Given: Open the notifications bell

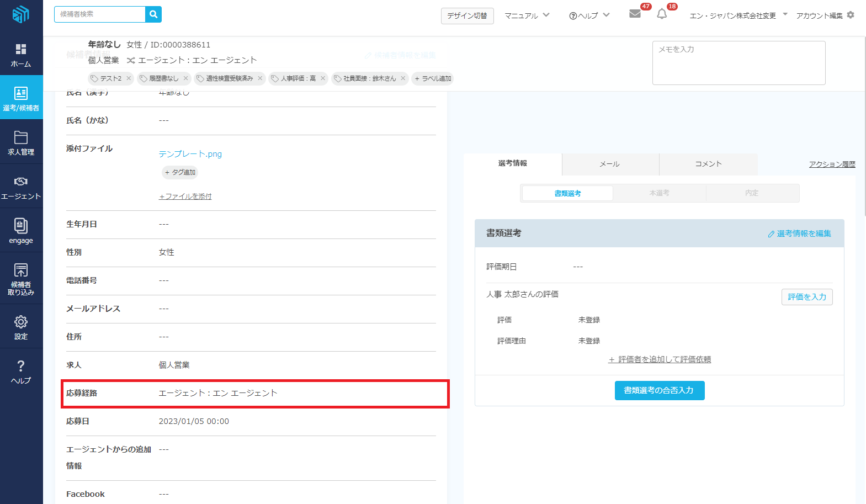Looking at the screenshot, I should (662, 14).
